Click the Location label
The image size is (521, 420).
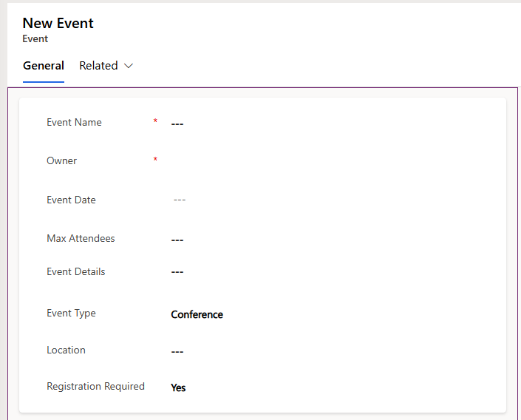coord(66,350)
